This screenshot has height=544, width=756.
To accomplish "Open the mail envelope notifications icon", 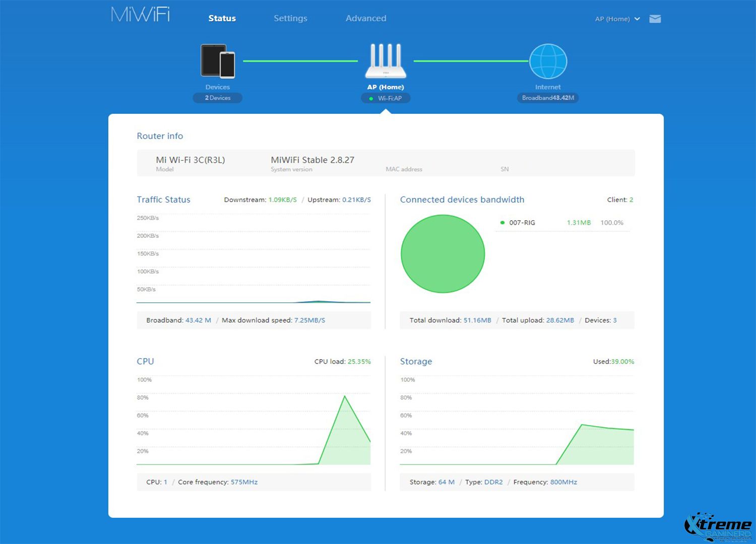I will coord(655,19).
